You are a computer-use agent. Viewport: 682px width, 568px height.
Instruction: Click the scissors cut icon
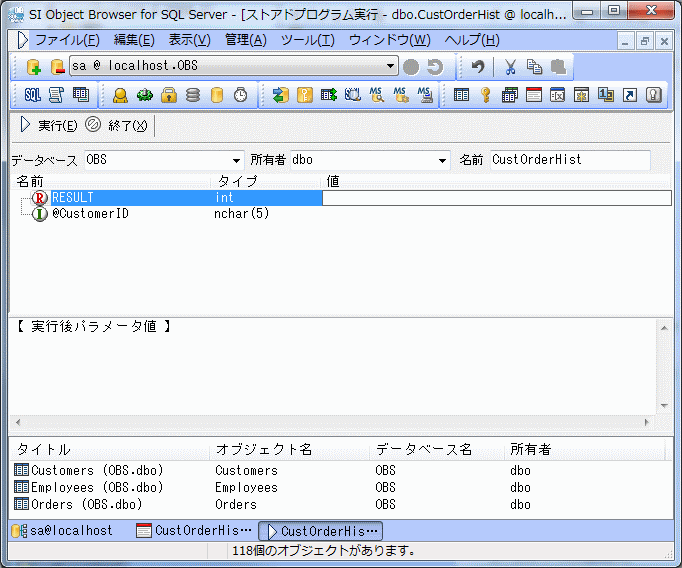point(510,67)
